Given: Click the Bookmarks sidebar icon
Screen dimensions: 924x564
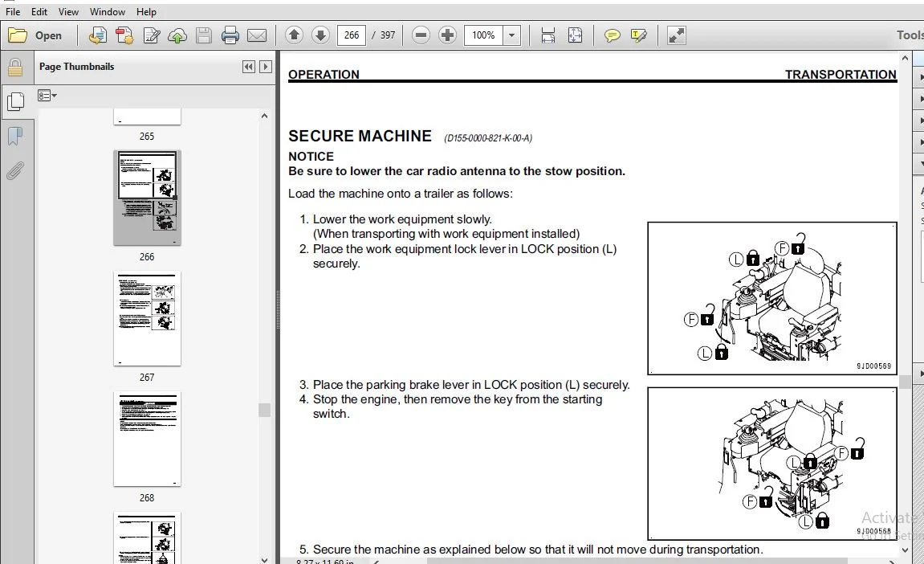Looking at the screenshot, I should click(15, 137).
